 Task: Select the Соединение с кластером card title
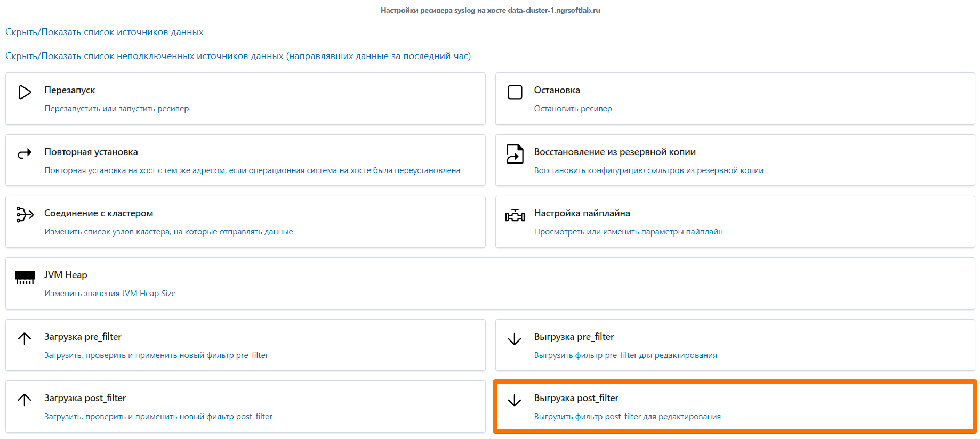pyautogui.click(x=99, y=213)
